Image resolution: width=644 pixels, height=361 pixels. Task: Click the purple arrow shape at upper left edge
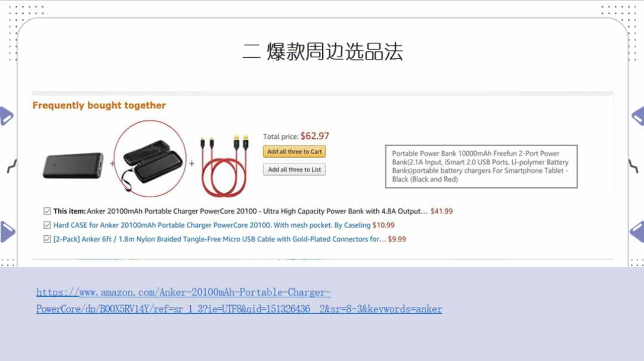pos(6,116)
